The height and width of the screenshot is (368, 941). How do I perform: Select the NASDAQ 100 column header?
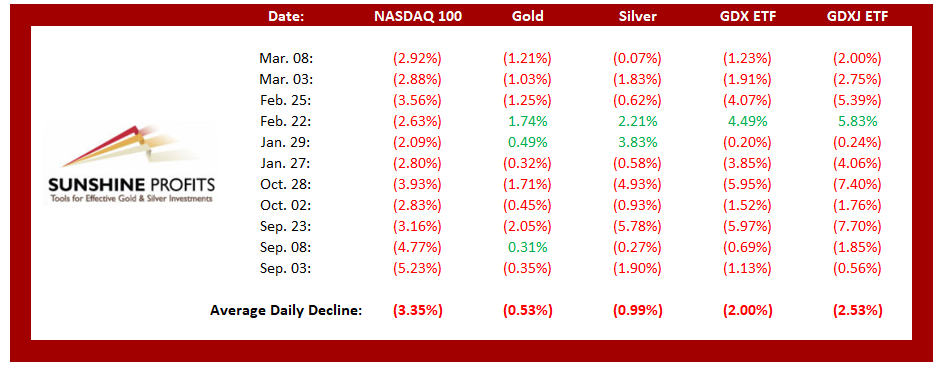click(x=418, y=16)
